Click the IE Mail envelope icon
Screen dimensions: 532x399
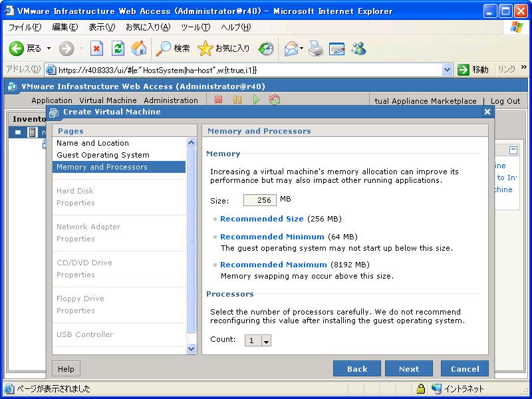pyautogui.click(x=291, y=49)
